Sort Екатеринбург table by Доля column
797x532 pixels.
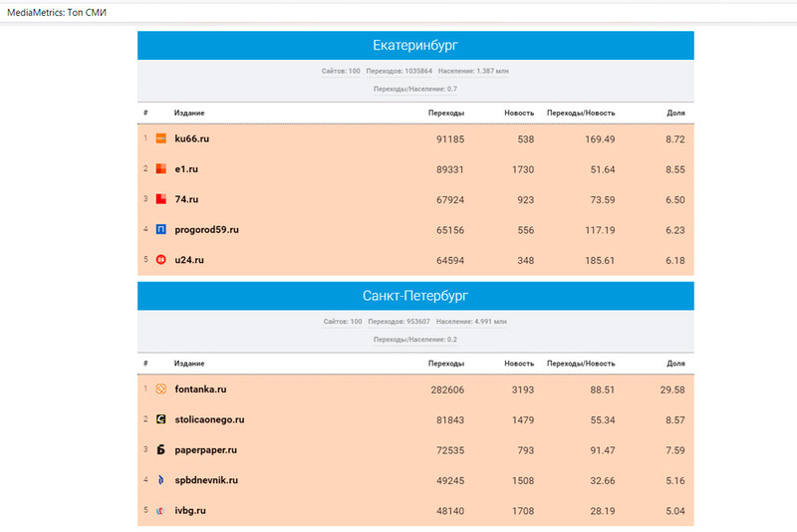coord(675,113)
